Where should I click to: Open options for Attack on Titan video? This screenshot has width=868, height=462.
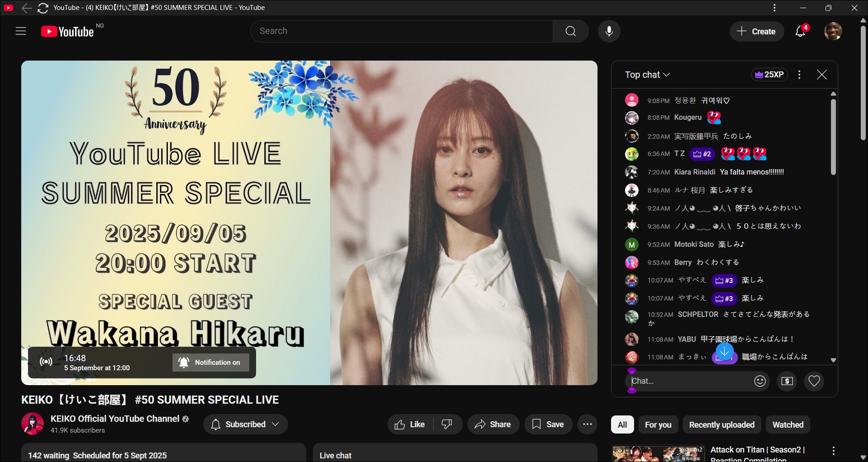(x=834, y=451)
